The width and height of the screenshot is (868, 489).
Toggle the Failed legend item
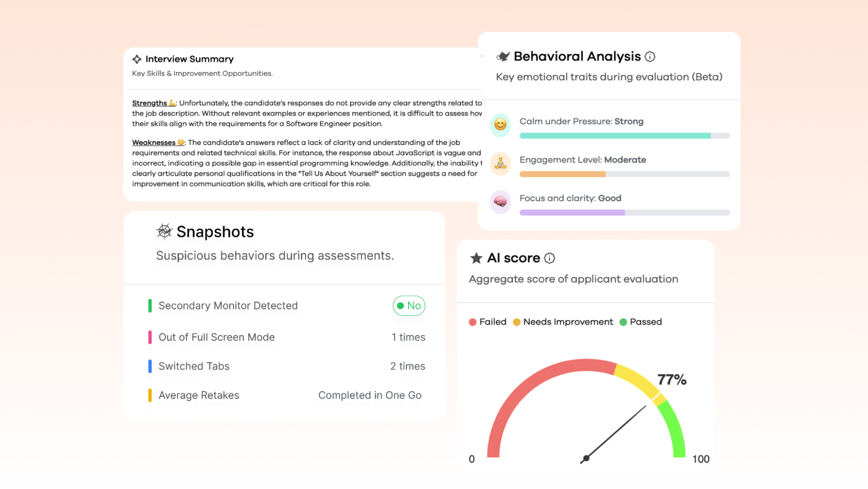488,322
